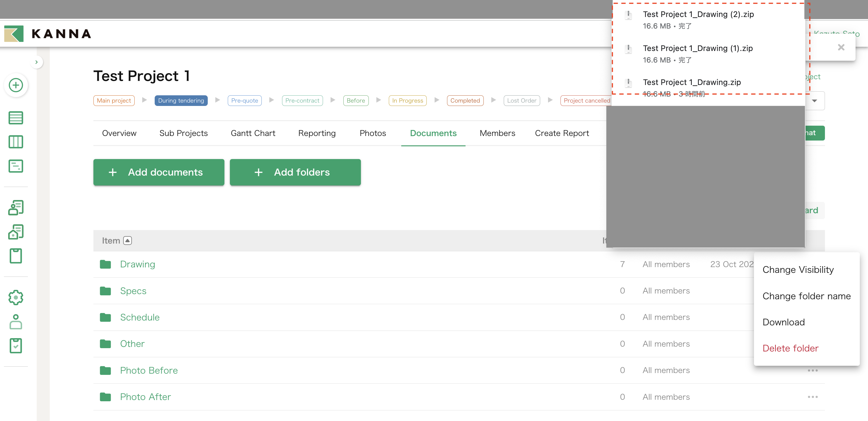Click the clipboard checkmark sidebar icon
Screen dimensions: 868x421
(15, 345)
